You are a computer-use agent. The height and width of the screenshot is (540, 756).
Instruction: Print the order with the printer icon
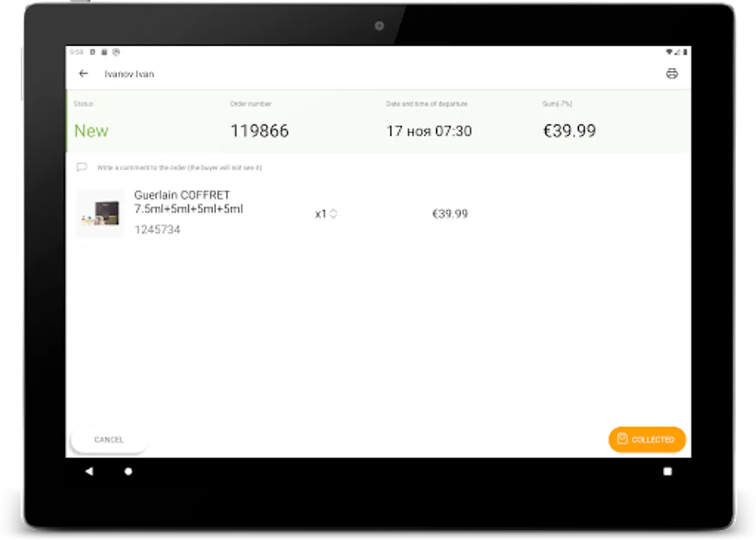pyautogui.click(x=671, y=74)
